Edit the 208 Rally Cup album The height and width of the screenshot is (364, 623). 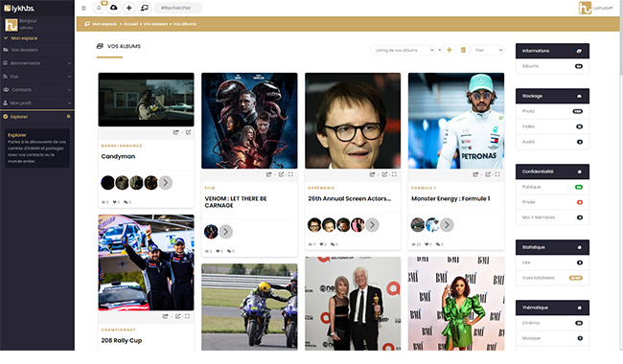click(x=177, y=316)
